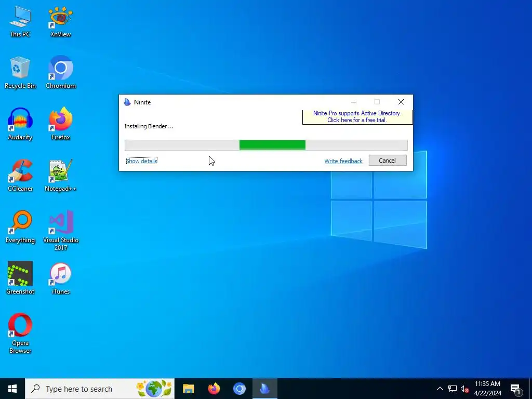Click Show details link in Ninite

coord(141,161)
